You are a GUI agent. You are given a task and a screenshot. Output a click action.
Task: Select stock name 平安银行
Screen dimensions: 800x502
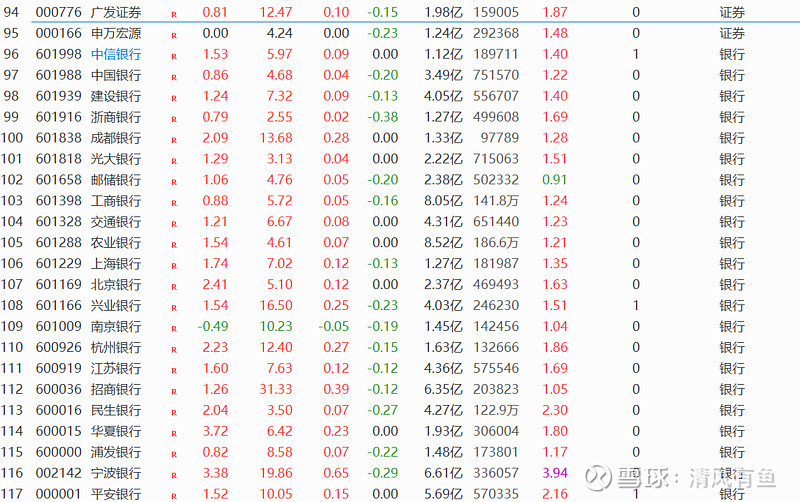click(116, 494)
